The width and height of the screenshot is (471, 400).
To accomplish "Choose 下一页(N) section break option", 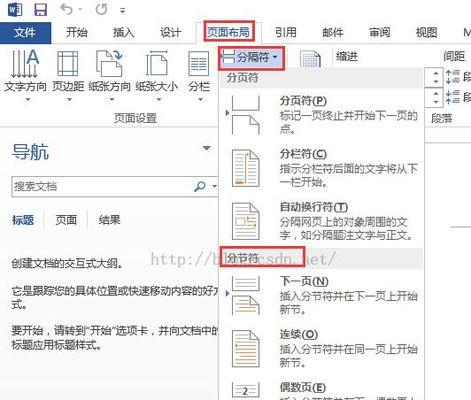I will 322,295.
